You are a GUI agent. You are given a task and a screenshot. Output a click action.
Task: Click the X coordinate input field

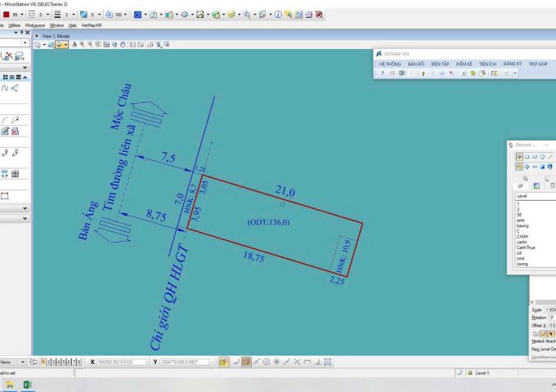[121, 361]
